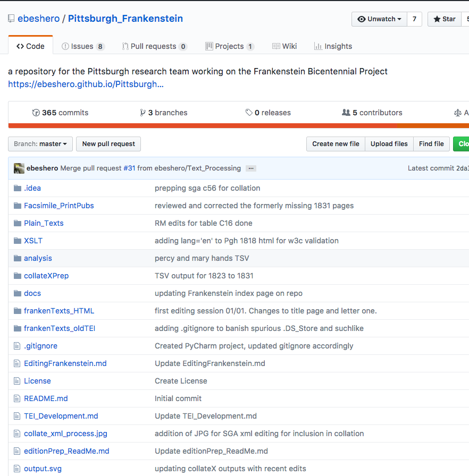Click the frankenTexts_oldTEI folder icon
Viewport: 469px width, 476px height.
click(18, 328)
